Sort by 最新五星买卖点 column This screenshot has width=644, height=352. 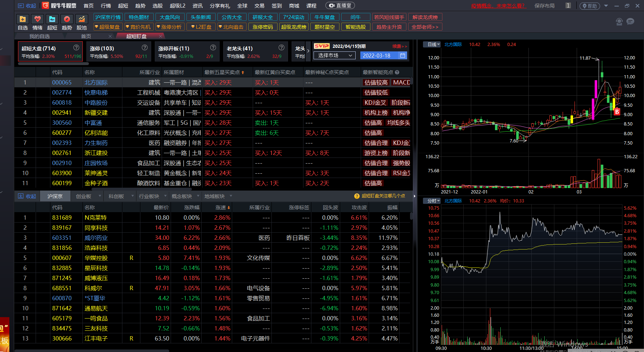224,72
